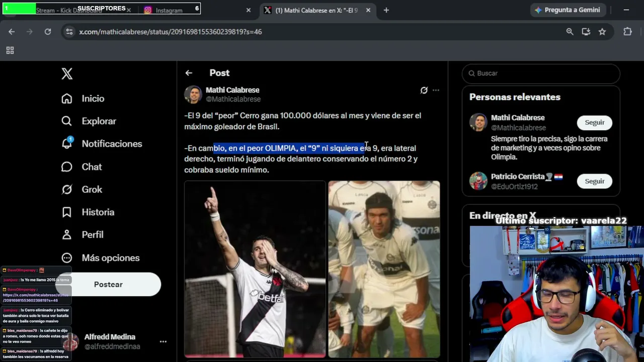644x362 pixels.
Task: Open Historia in the X sidebar
Action: point(88,212)
